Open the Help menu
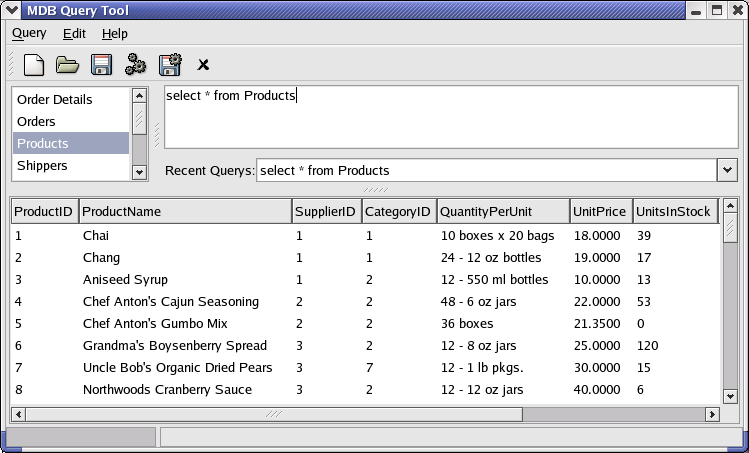The image size is (749, 453). 115,33
